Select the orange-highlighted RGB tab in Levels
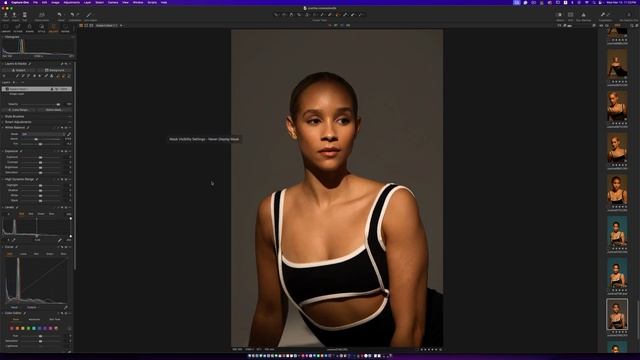 coord(21,214)
